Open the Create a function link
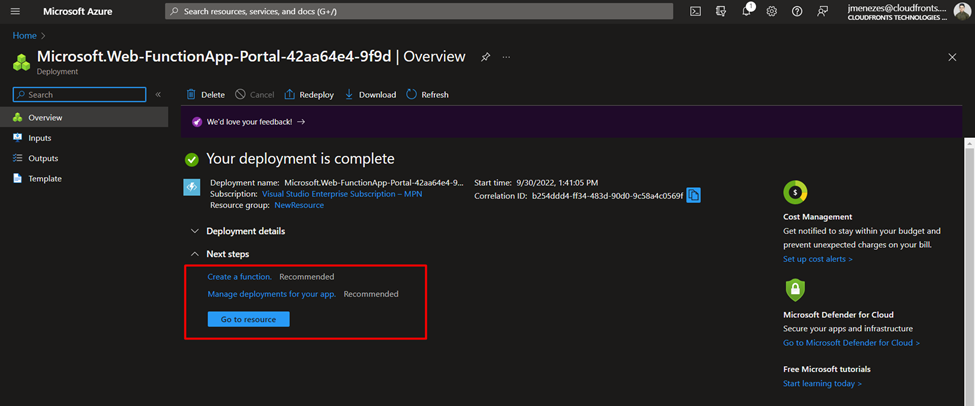The width and height of the screenshot is (975, 406). pos(239,277)
